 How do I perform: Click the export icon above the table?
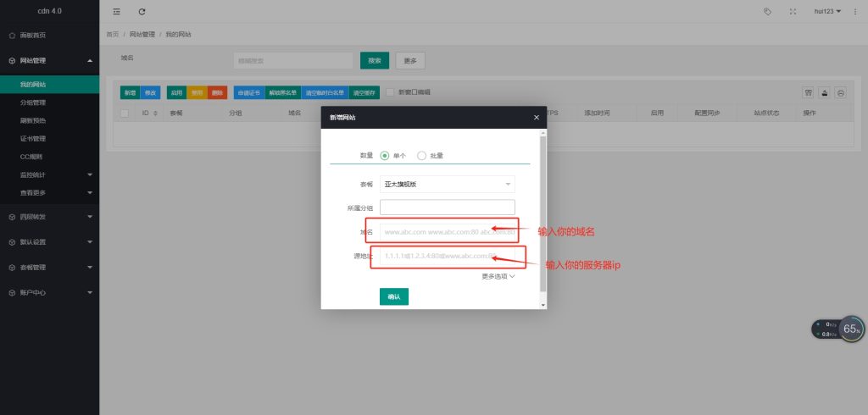coord(825,92)
